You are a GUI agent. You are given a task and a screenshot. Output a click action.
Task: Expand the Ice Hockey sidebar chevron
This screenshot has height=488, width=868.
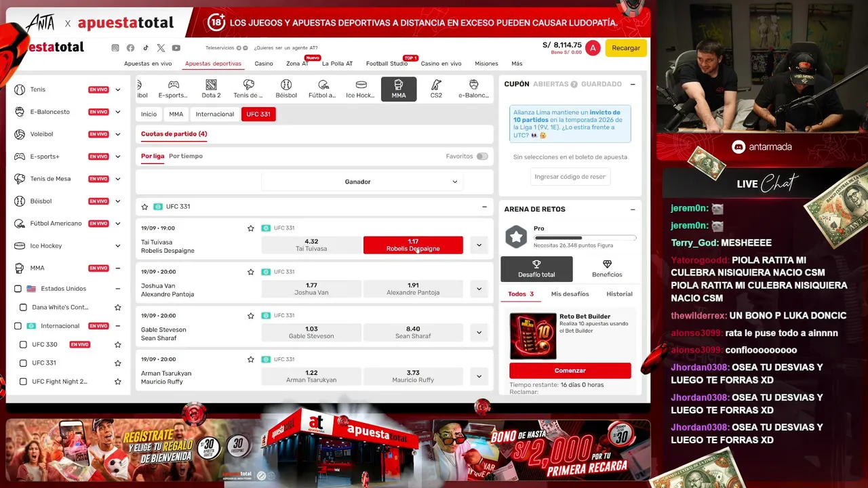pos(118,246)
